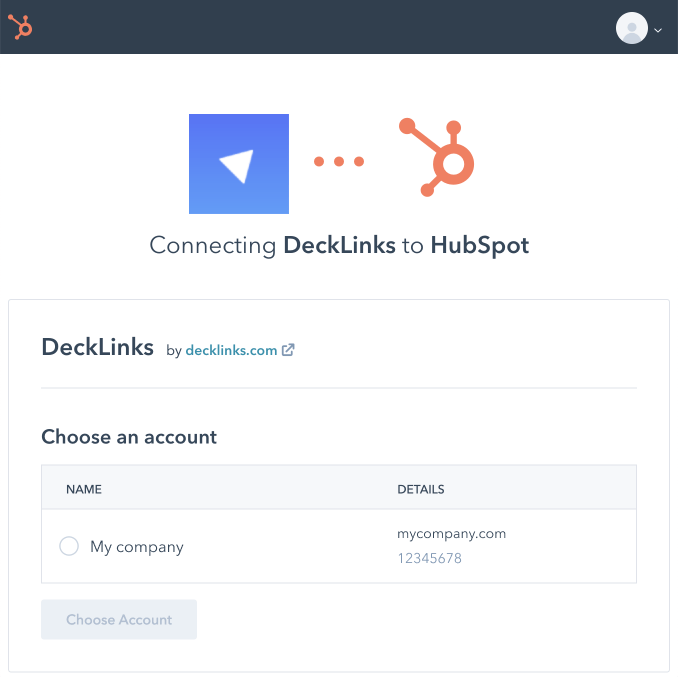Image resolution: width=678 pixels, height=677 pixels.
Task: Open the decklinks.com link
Action: (x=231, y=350)
